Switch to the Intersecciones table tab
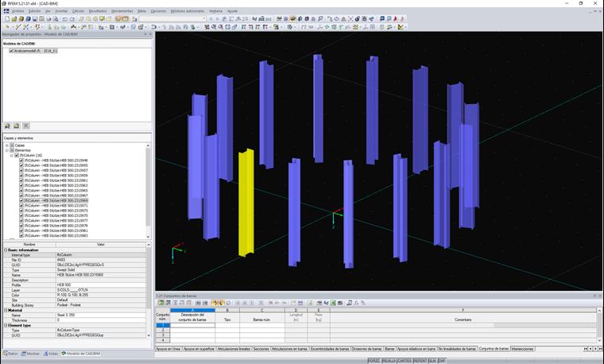This screenshot has width=604, height=364. pos(523,349)
